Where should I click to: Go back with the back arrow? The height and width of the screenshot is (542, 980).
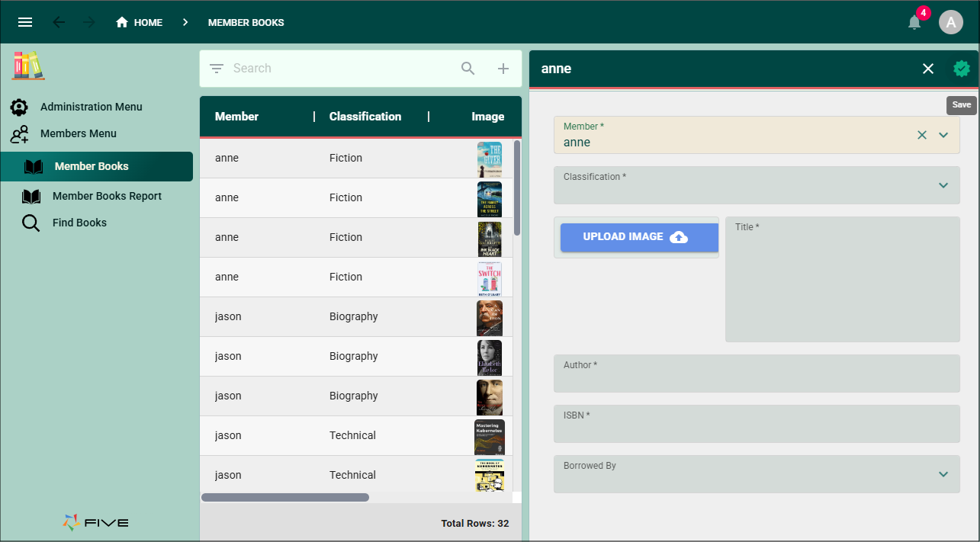pos(59,22)
